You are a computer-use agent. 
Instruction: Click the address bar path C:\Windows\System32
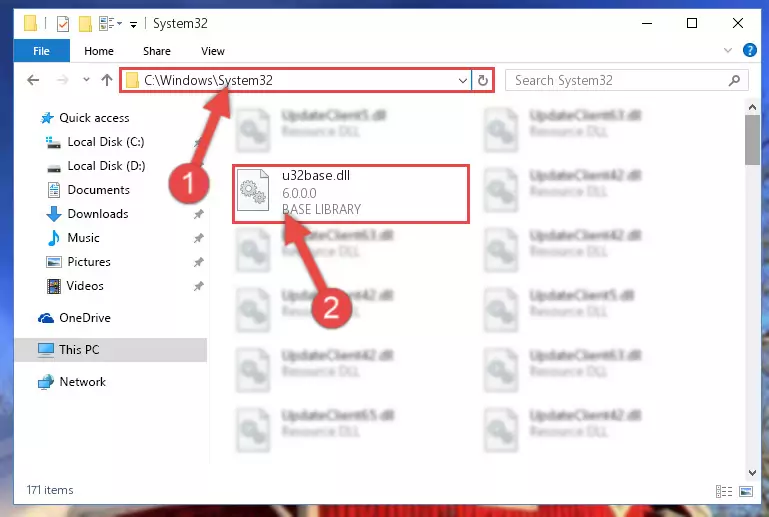pyautogui.click(x=208, y=80)
